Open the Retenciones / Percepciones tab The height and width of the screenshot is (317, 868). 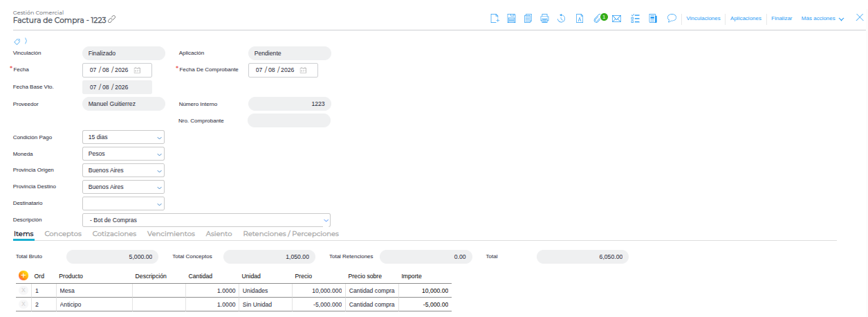click(x=291, y=234)
